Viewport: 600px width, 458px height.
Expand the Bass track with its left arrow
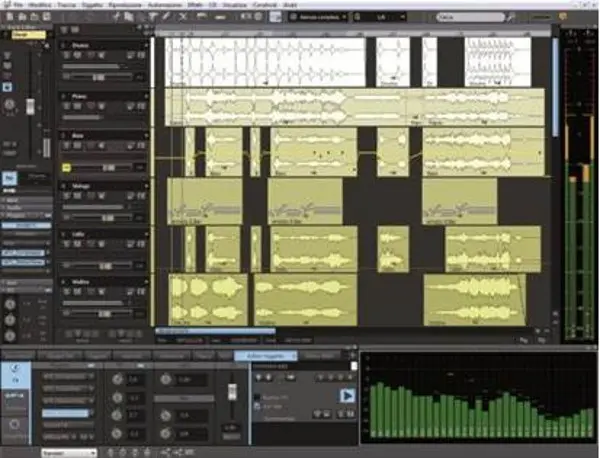click(63, 135)
